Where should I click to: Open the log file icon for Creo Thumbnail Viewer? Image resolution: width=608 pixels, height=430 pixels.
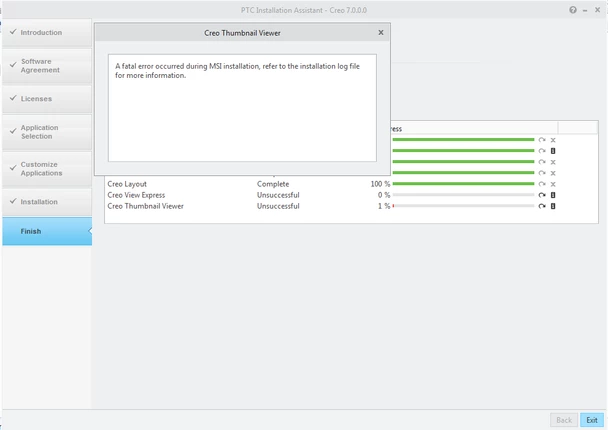pos(553,206)
